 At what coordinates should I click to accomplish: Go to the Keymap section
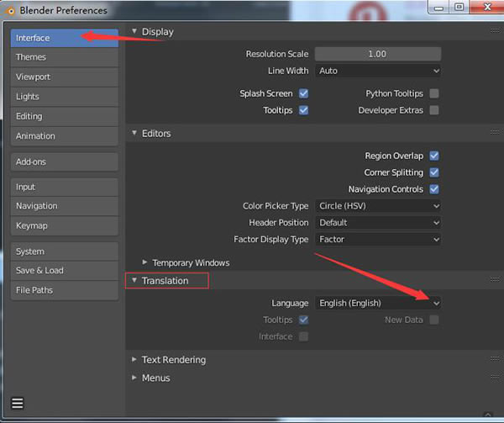pos(64,225)
